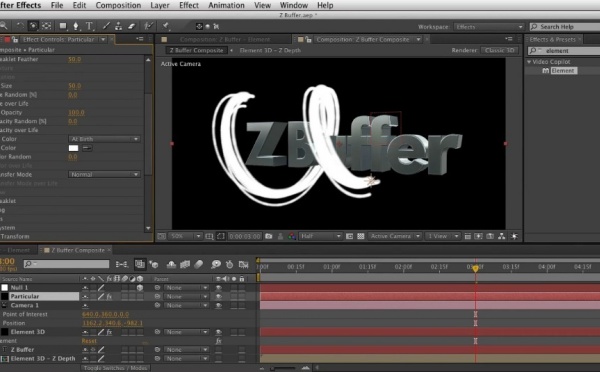Select the Pen tool in toolbar
This screenshot has width=600, height=372.
[76, 26]
